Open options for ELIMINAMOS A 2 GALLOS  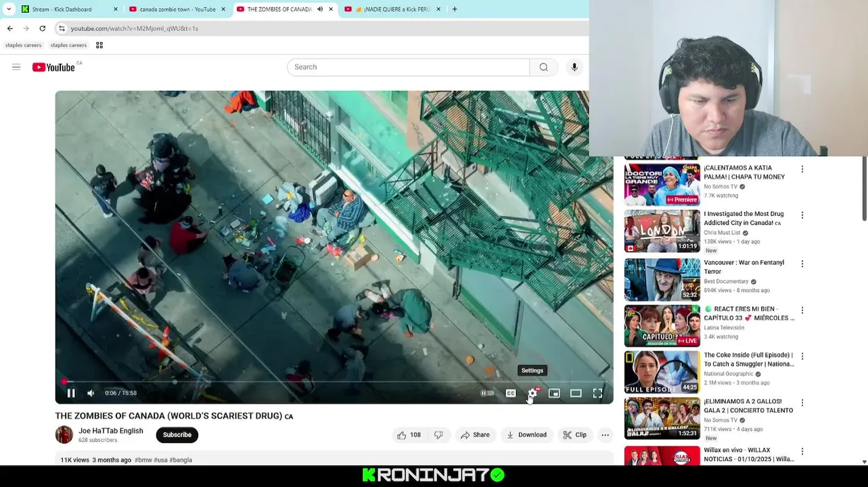point(802,402)
